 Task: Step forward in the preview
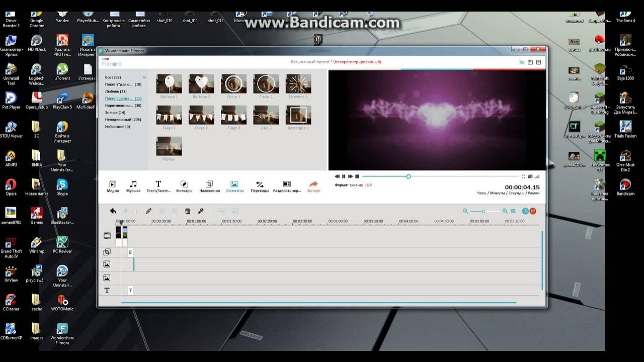click(350, 176)
